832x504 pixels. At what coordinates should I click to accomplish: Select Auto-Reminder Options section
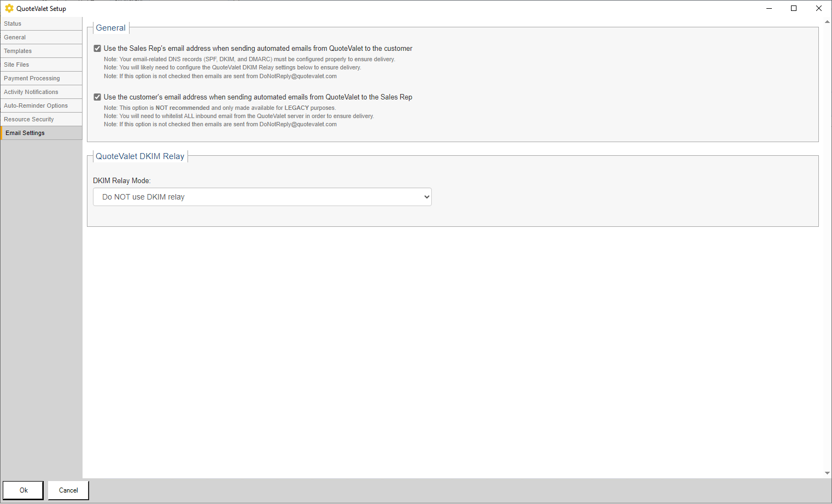click(x=41, y=106)
